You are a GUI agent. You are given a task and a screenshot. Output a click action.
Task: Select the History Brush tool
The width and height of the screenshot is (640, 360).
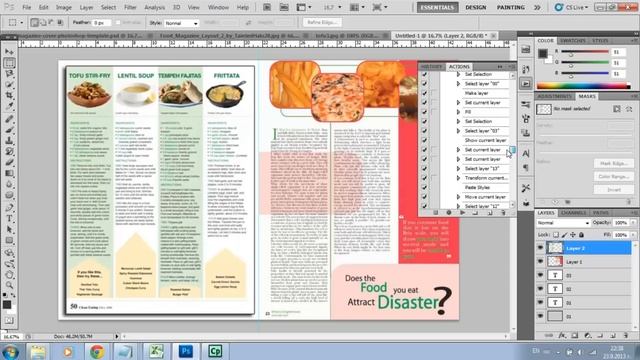coord(9,152)
